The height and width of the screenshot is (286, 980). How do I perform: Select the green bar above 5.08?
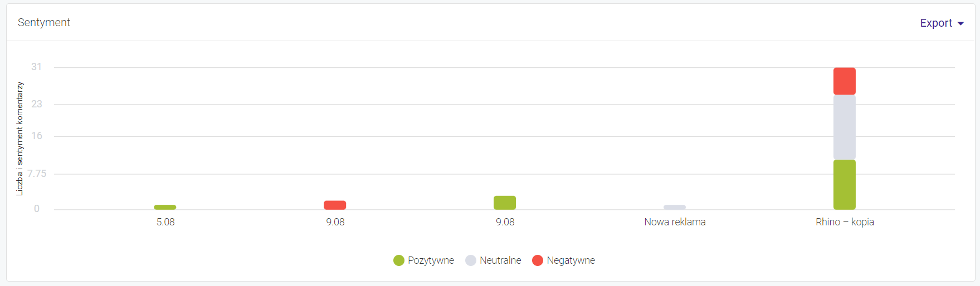[x=165, y=207]
